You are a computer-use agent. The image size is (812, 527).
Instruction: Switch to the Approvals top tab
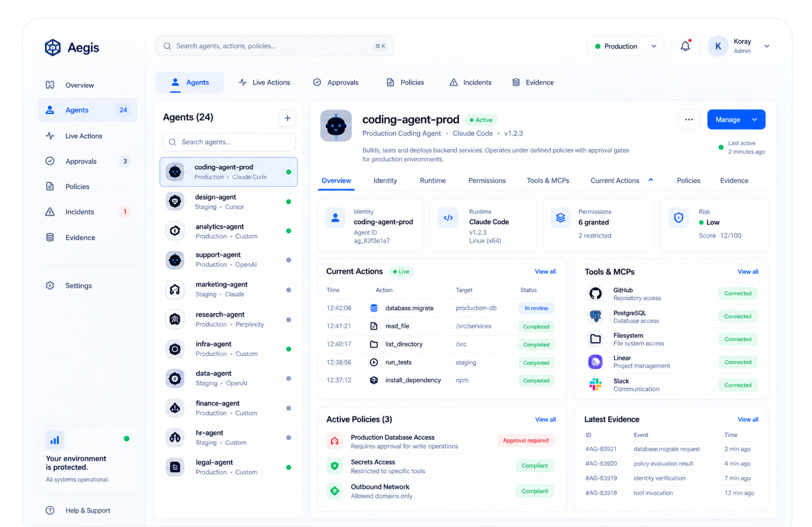[336, 82]
